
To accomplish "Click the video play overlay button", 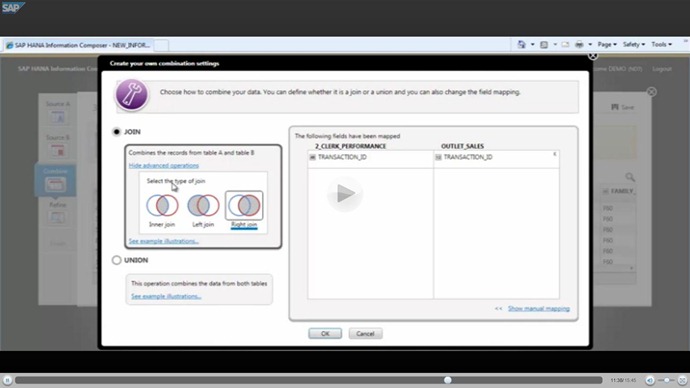I will click(345, 194).
